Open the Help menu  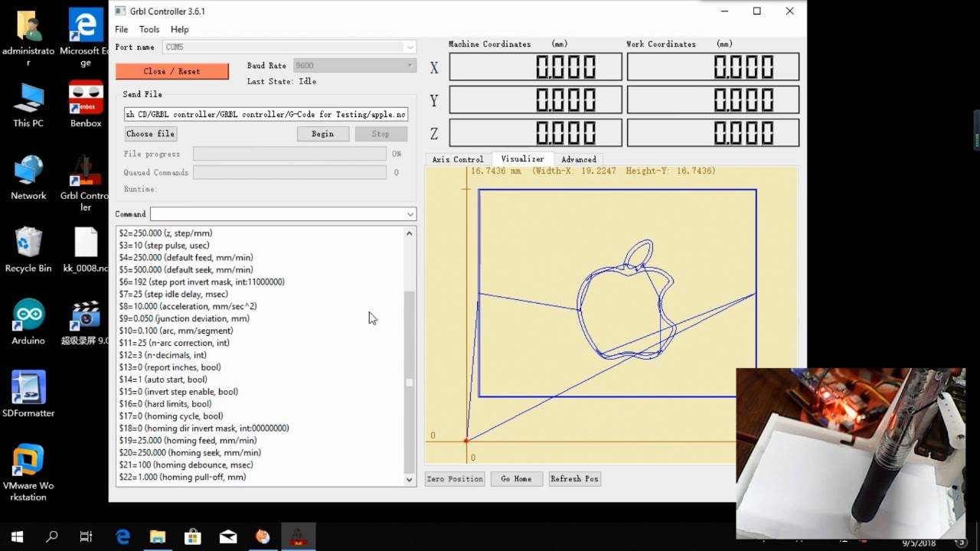[x=180, y=29]
